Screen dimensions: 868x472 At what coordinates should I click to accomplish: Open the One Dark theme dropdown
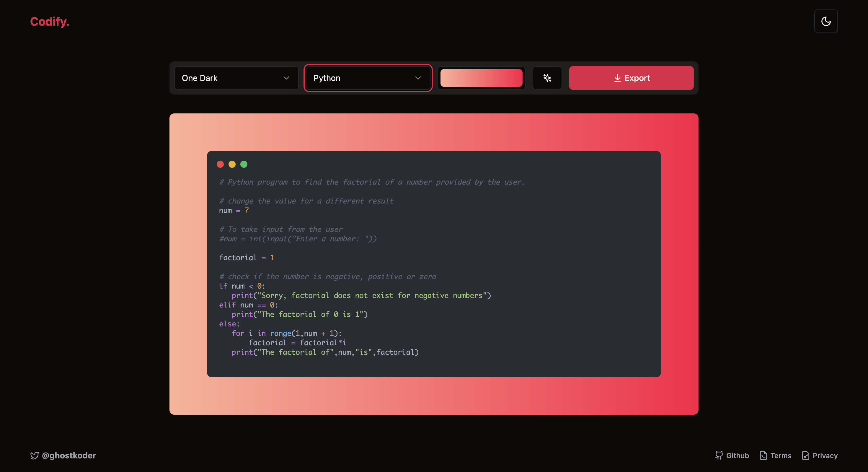(236, 78)
